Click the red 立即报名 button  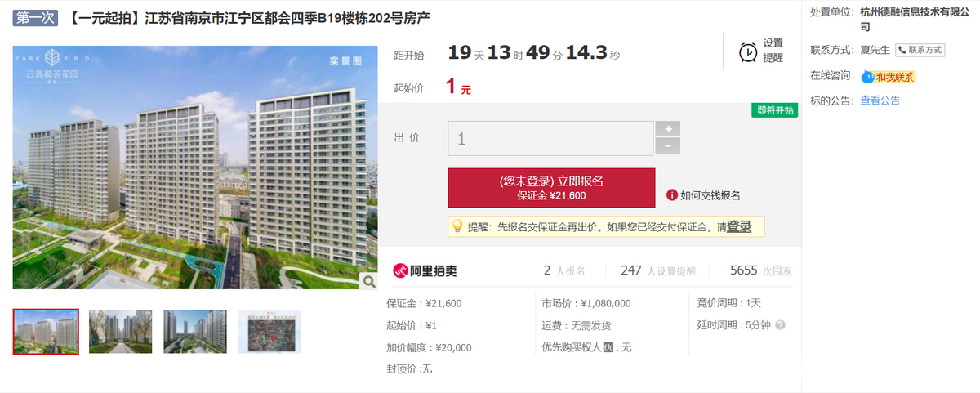tap(551, 188)
